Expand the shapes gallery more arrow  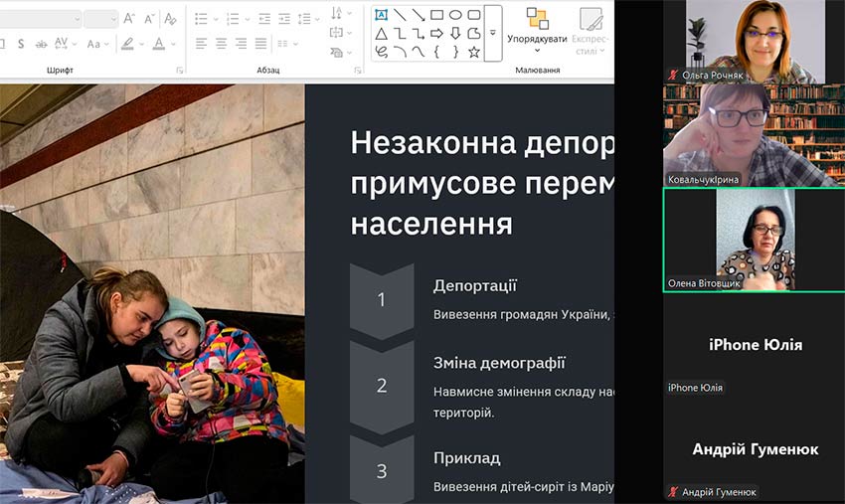pos(492,33)
